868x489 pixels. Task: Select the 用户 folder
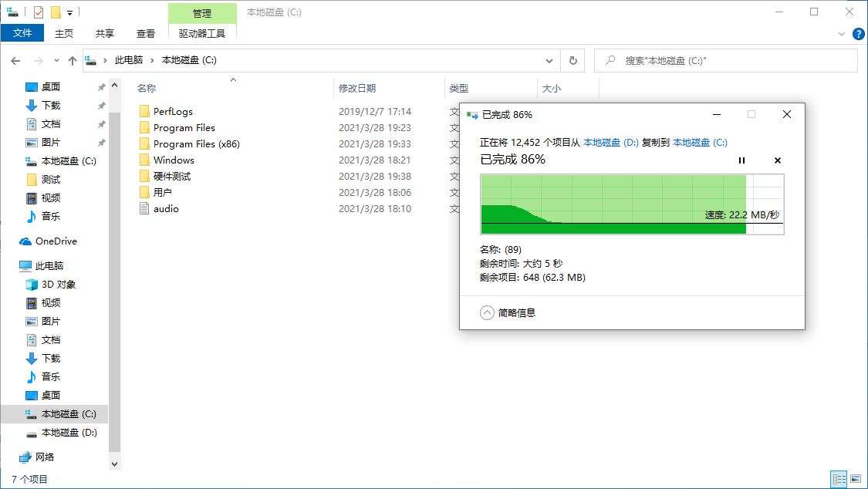click(x=162, y=193)
